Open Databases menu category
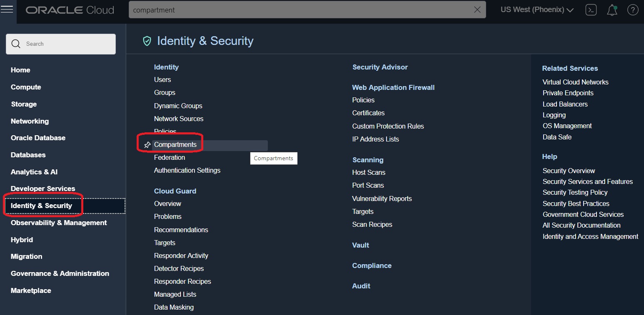644x315 pixels. click(28, 155)
